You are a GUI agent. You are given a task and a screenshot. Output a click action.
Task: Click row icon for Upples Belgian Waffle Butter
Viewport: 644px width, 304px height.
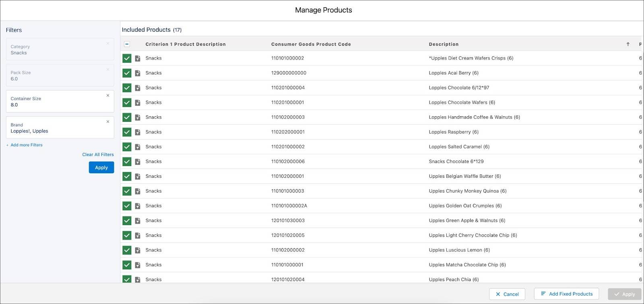click(138, 176)
